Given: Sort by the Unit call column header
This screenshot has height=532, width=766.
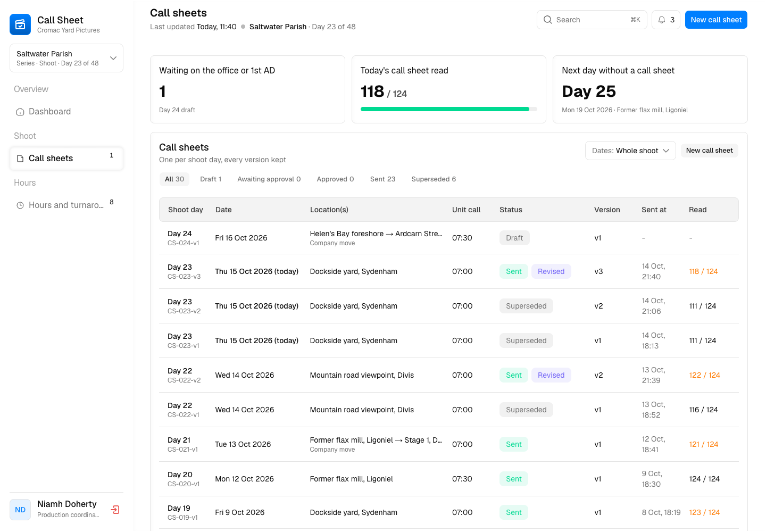Looking at the screenshot, I should coord(466,210).
